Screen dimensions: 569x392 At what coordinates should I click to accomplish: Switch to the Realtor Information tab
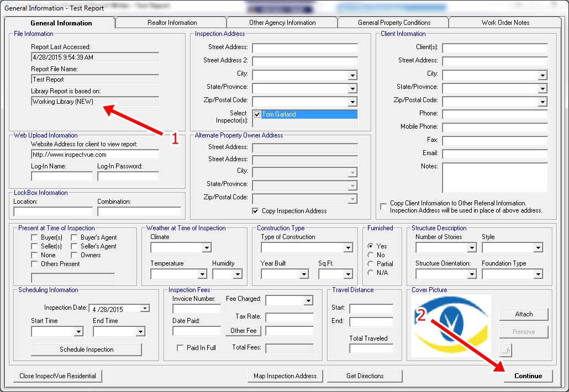(172, 23)
